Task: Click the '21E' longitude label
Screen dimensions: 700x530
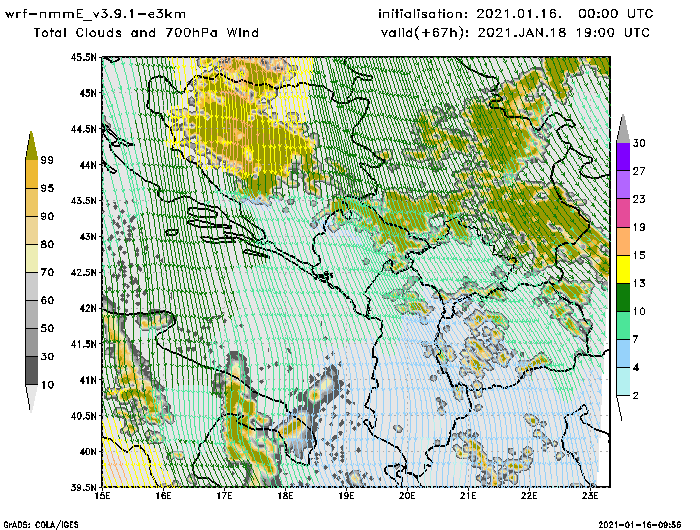Action: [468, 496]
